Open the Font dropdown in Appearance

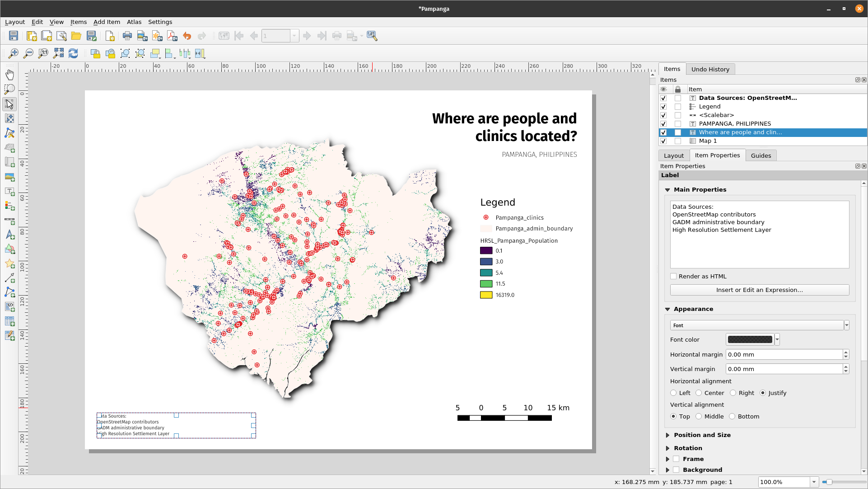coord(846,325)
